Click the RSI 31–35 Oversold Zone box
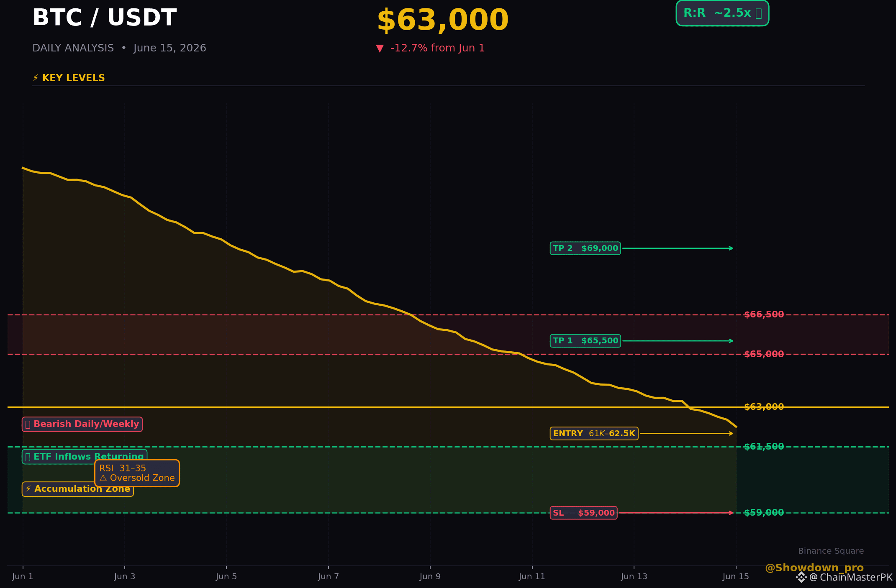 (x=137, y=473)
